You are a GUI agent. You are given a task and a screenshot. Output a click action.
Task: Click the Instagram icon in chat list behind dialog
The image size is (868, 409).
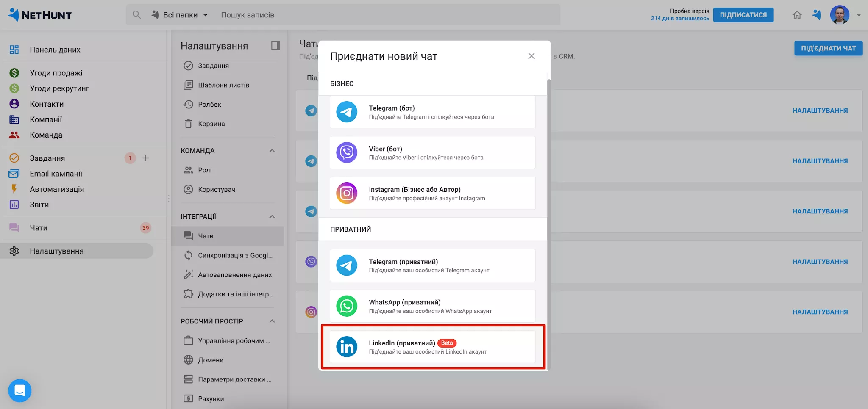[311, 312]
